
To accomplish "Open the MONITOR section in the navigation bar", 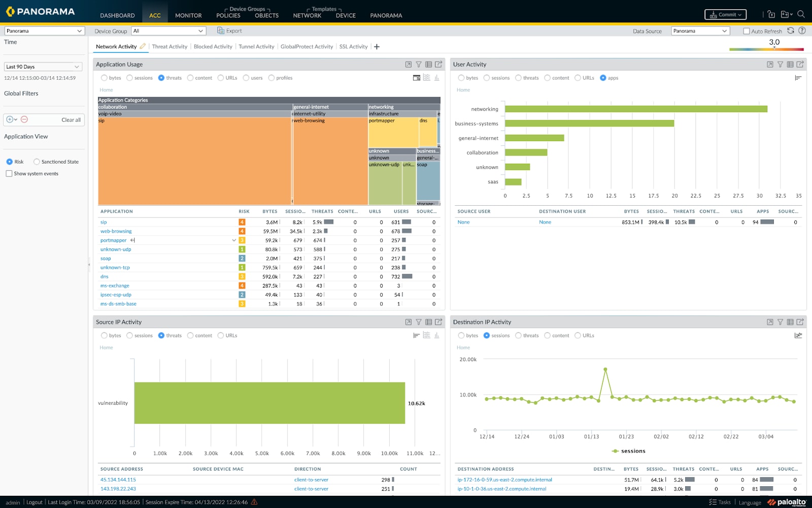I will tap(188, 15).
